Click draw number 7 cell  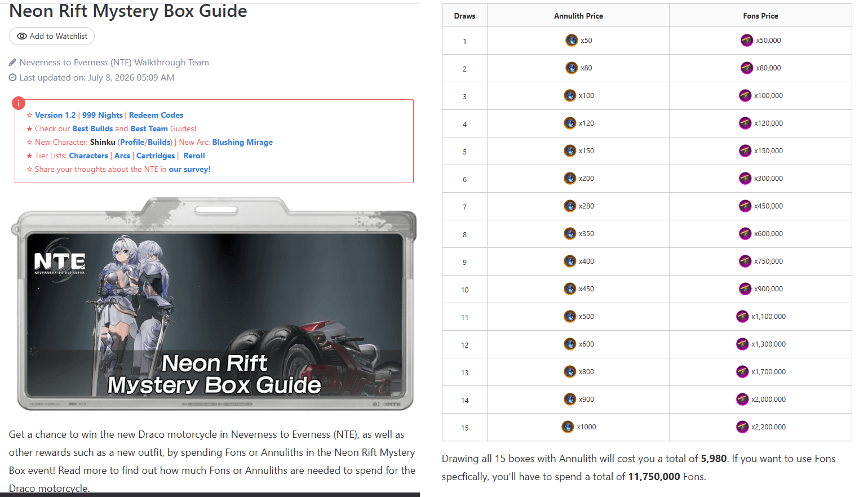click(464, 207)
